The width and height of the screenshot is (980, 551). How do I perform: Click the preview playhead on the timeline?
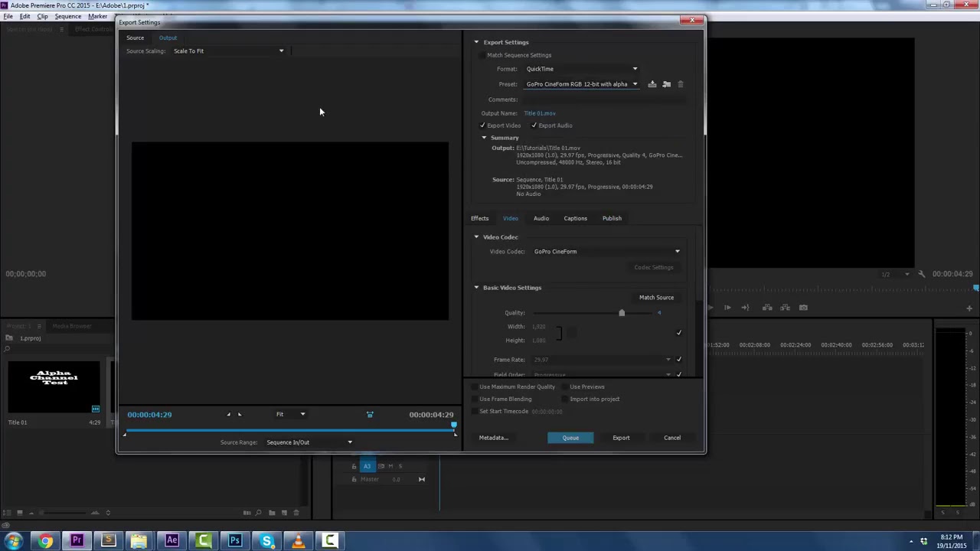pos(454,425)
